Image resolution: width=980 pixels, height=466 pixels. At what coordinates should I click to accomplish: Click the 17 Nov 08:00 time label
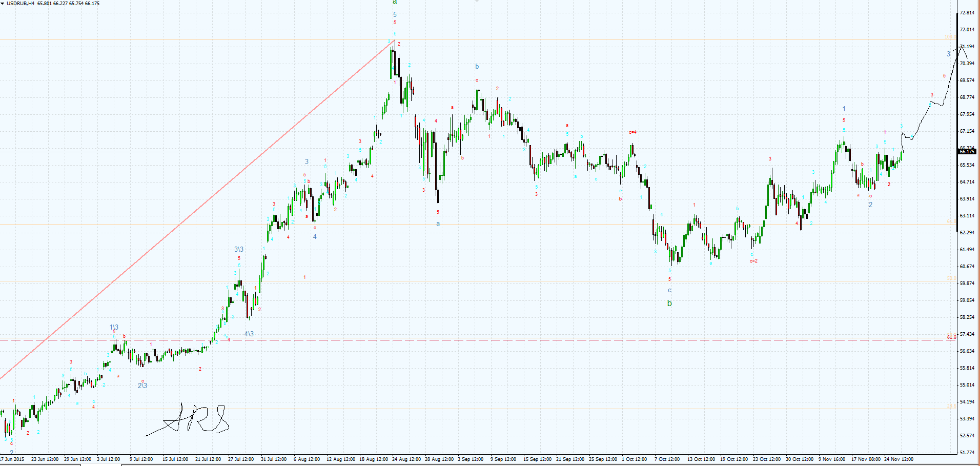pos(866,459)
